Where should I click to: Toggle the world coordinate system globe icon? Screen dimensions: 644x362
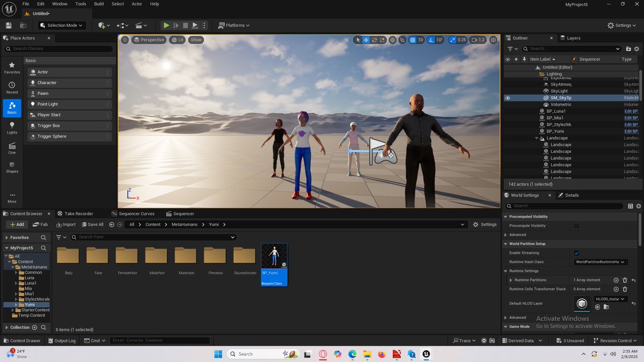pos(392,40)
